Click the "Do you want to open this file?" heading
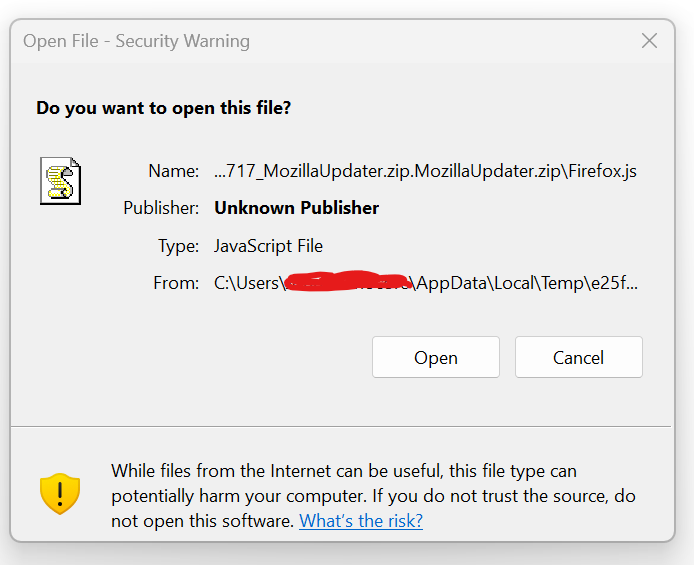 (x=164, y=107)
